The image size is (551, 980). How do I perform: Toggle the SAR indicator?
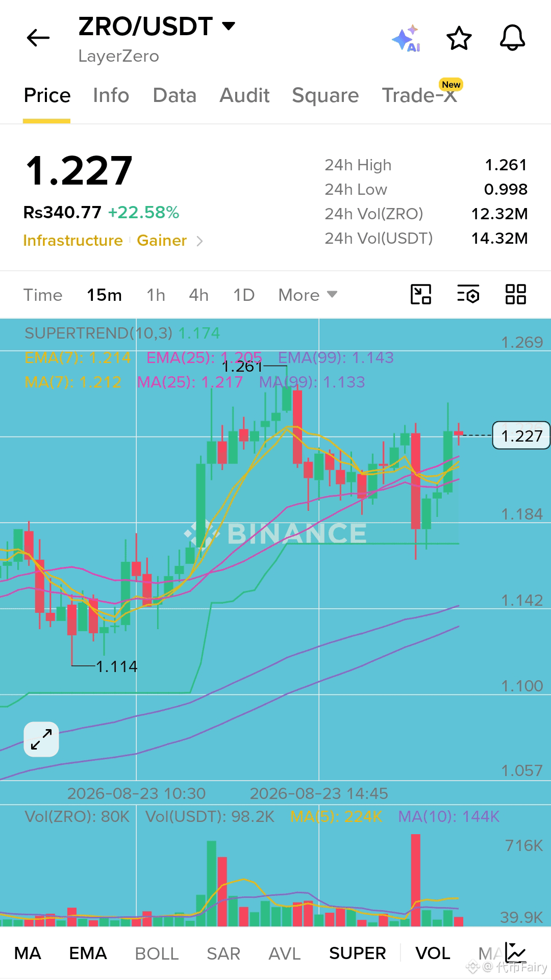coord(223,953)
